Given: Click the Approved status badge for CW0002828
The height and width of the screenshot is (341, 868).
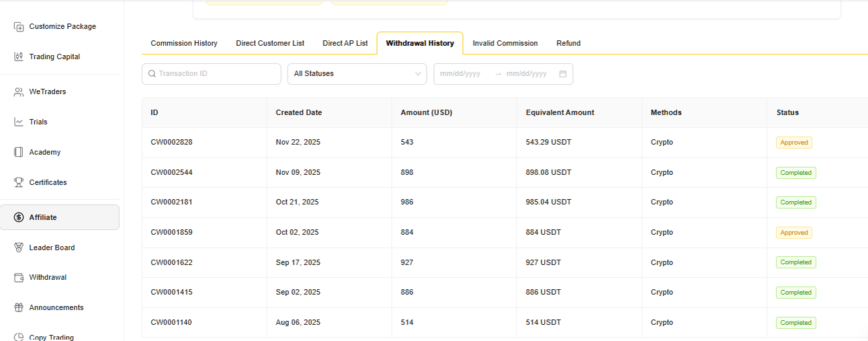Looking at the screenshot, I should [793, 143].
